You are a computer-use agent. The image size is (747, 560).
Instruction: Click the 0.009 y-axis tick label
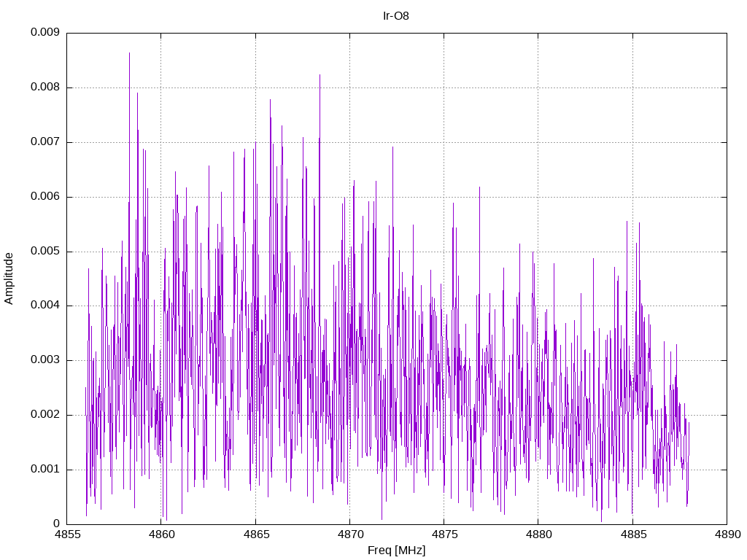[x=45, y=32]
